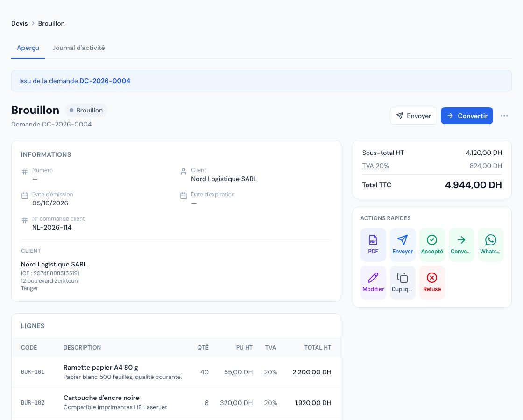Click the blue Convertir button
Image resolution: width=523 pixels, height=420 pixels.
pos(466,116)
